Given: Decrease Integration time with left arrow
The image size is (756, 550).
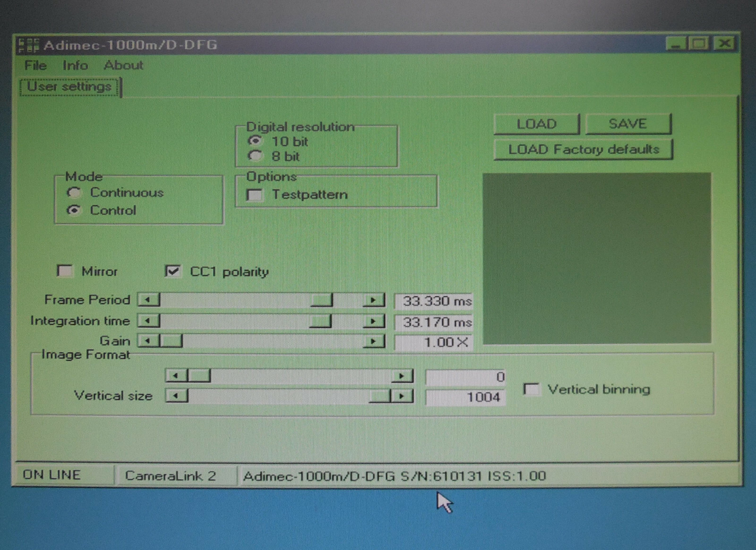Looking at the screenshot, I should pos(148,321).
